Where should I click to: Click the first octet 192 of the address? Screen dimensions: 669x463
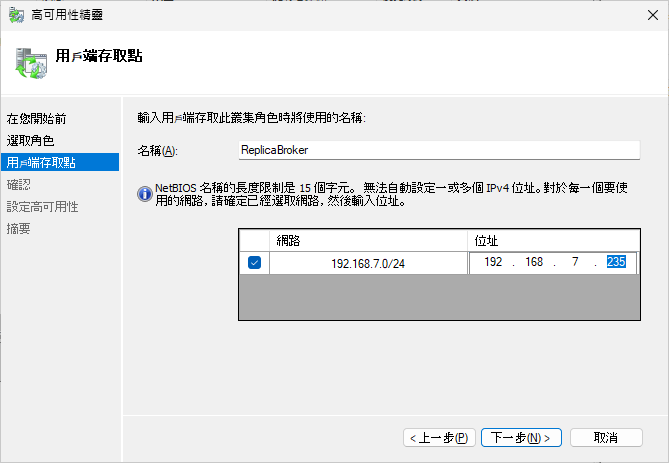pyautogui.click(x=494, y=263)
